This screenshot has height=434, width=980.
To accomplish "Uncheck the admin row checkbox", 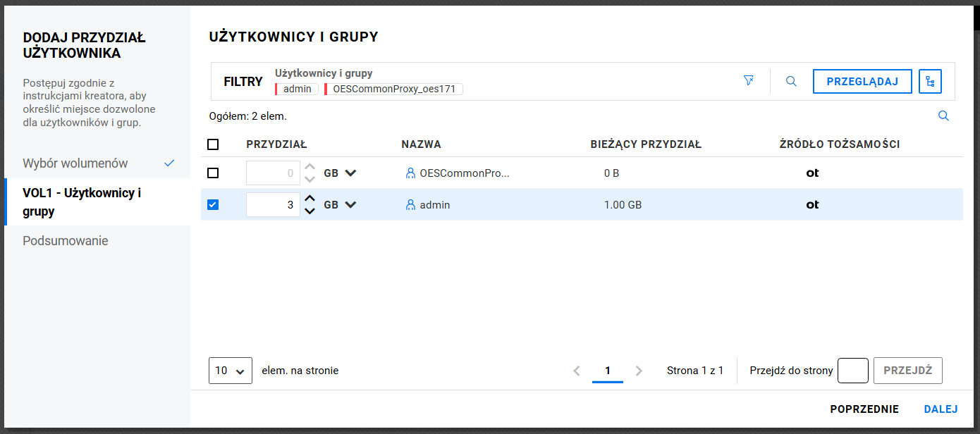I will click(213, 205).
